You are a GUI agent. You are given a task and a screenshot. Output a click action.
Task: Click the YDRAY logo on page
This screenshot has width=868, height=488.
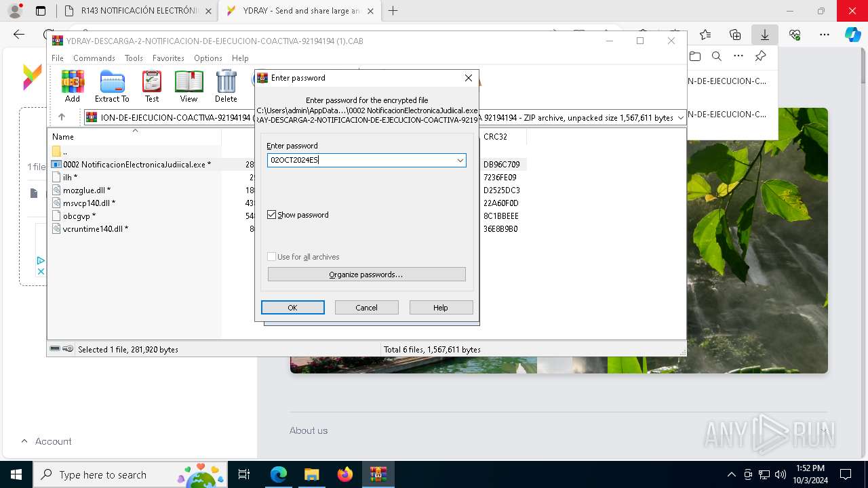32,77
